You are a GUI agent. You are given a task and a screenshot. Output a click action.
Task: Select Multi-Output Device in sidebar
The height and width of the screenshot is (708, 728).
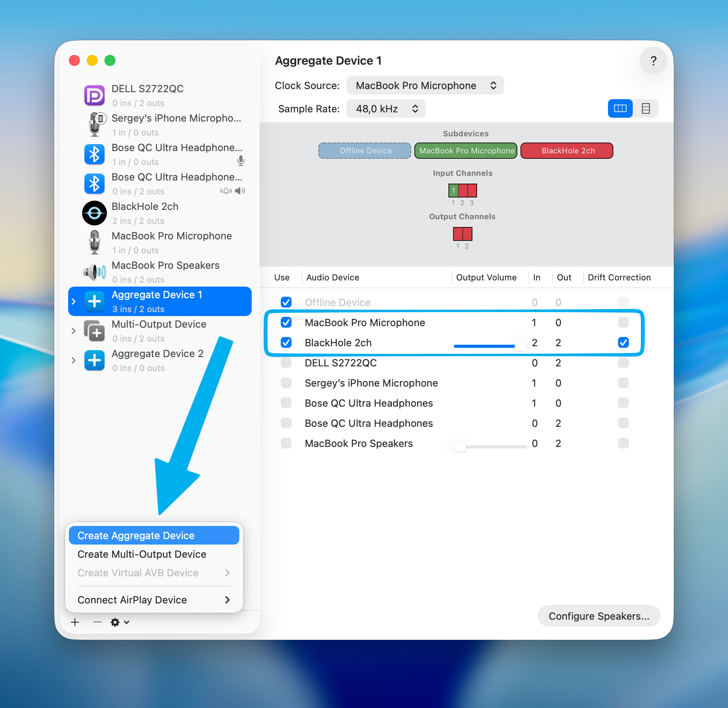pyautogui.click(x=160, y=331)
